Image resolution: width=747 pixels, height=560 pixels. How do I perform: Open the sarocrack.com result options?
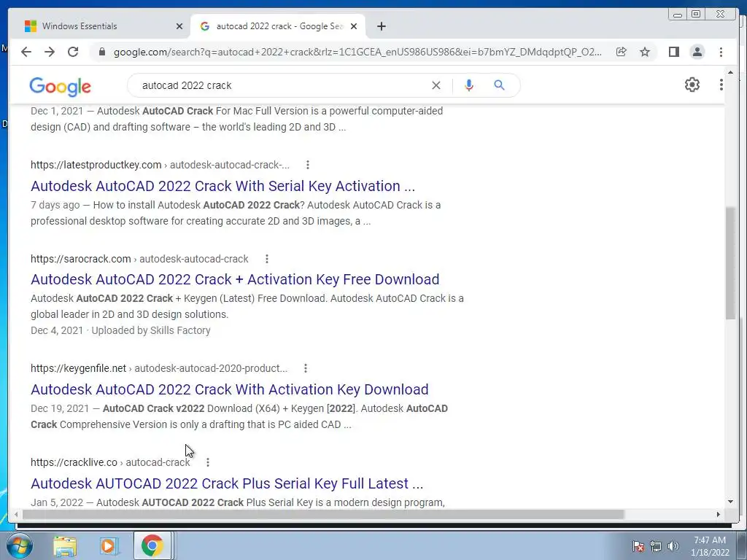point(267,259)
